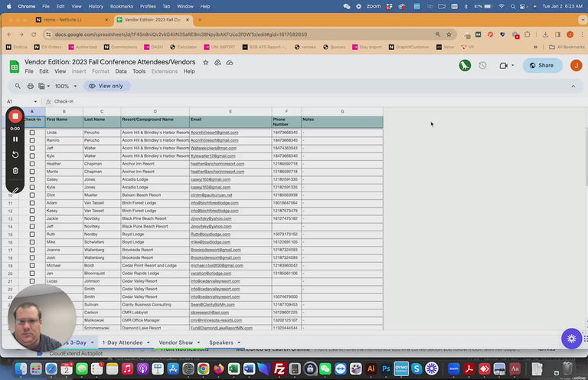Viewport: 588px width, 380px height.
Task: Open Firefox from the Dock
Action: [218, 369]
